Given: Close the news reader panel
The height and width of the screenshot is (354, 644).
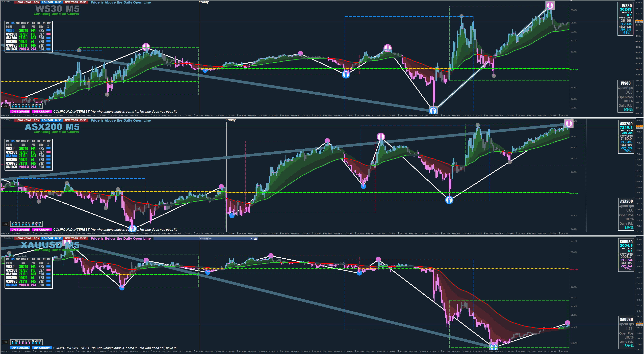Looking at the screenshot, I should (255, 239).
